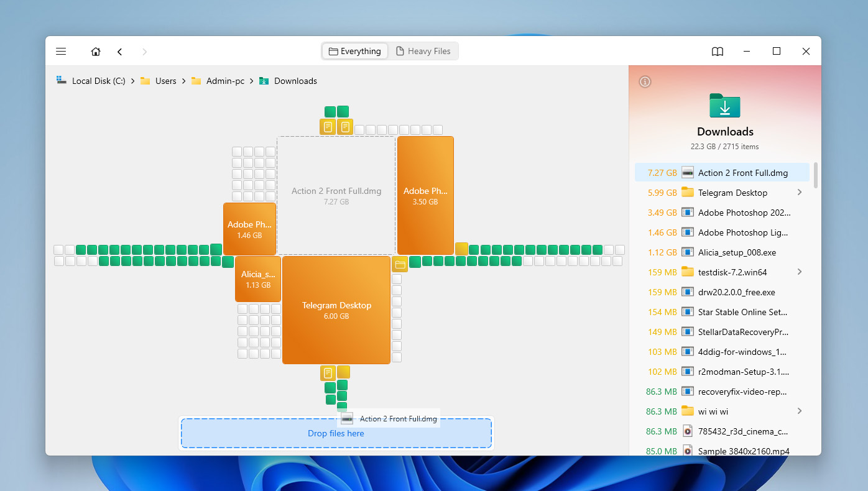
Task: Go to Local Disk (C:) in the breadcrumb
Action: [91, 81]
